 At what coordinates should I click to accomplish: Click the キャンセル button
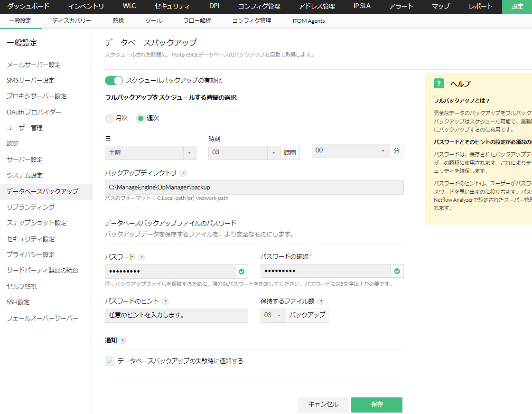click(x=323, y=405)
